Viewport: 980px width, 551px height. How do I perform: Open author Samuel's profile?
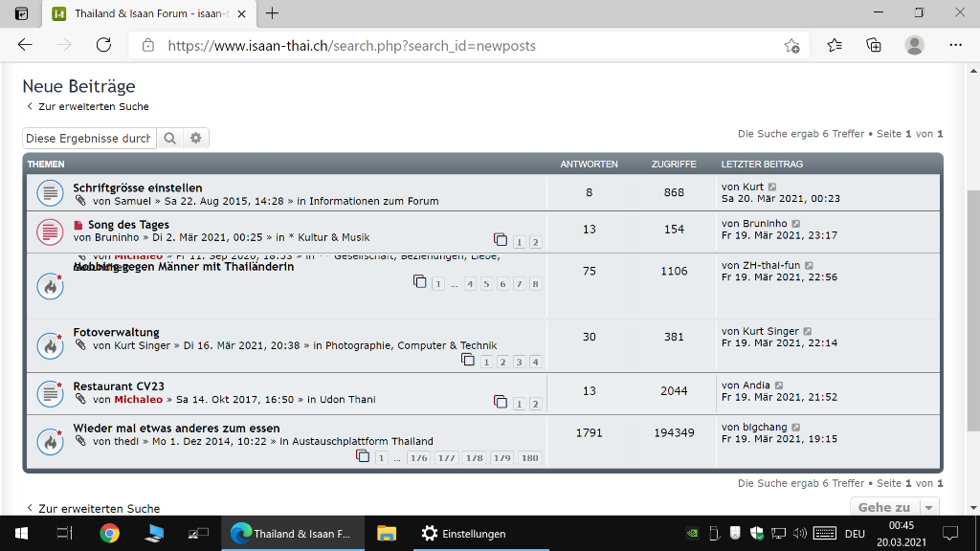click(x=132, y=201)
